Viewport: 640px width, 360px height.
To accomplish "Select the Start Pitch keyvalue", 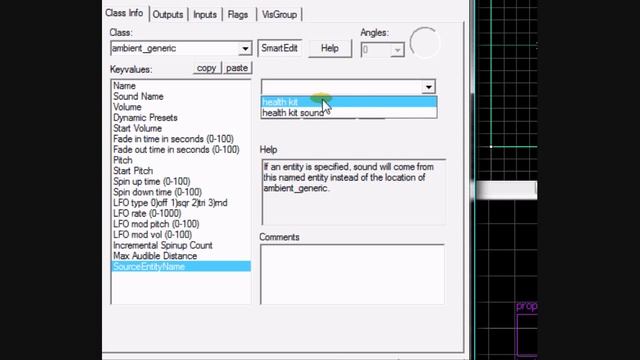I will pos(181,171).
